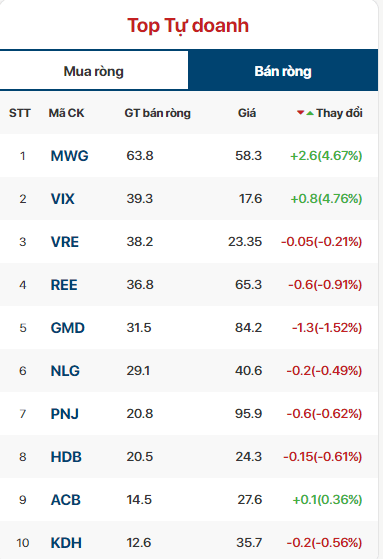Click the Giá column header
Screen dimensions: 383x559
click(247, 113)
